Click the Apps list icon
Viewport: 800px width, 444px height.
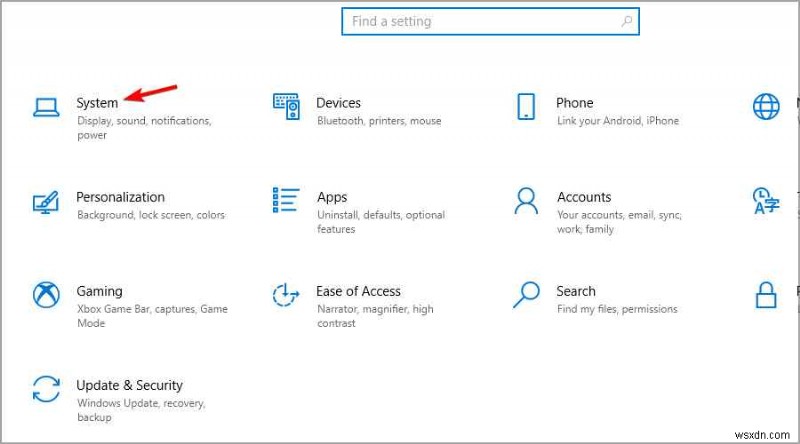pos(286,201)
